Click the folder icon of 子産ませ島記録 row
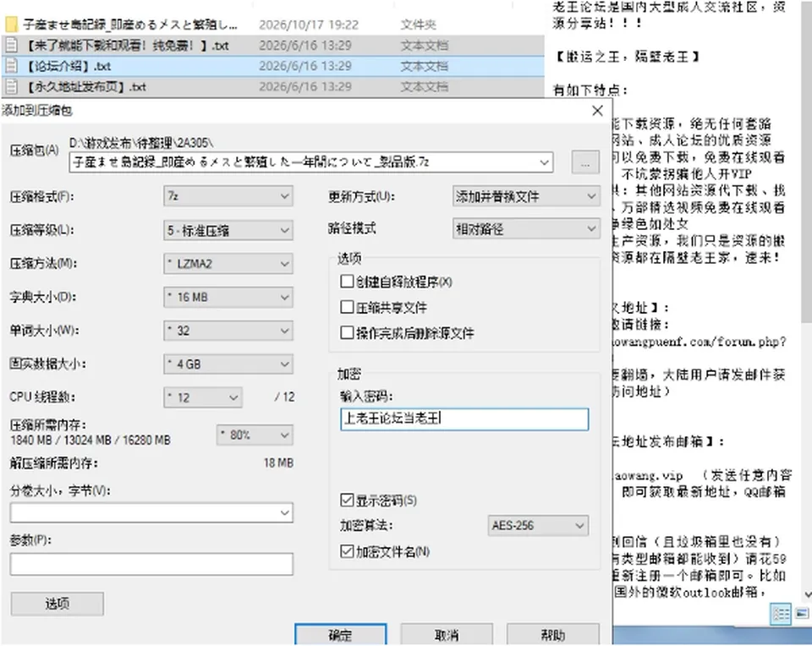 pos(11,25)
